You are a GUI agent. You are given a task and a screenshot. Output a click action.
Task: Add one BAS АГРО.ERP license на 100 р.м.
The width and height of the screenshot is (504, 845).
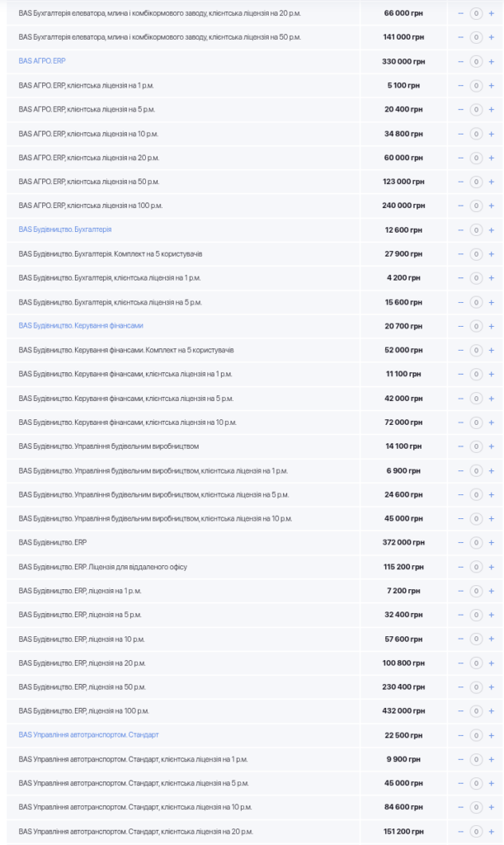[x=492, y=205]
